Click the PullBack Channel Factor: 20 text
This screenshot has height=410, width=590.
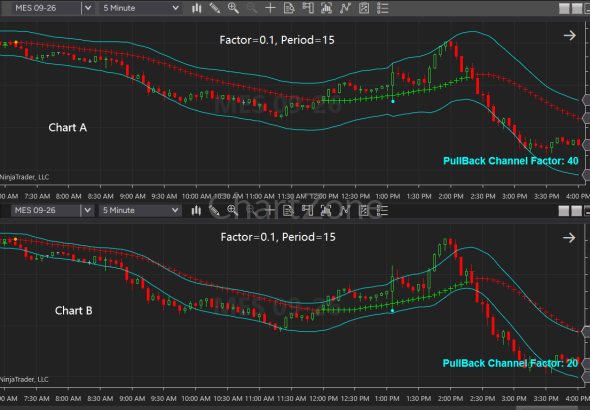tap(510, 363)
